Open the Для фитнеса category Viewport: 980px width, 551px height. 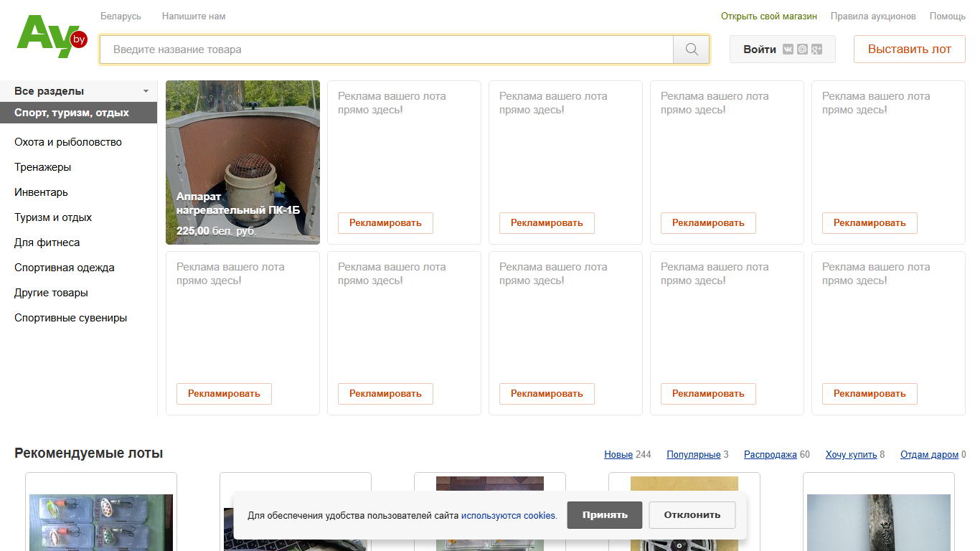pyautogui.click(x=47, y=242)
